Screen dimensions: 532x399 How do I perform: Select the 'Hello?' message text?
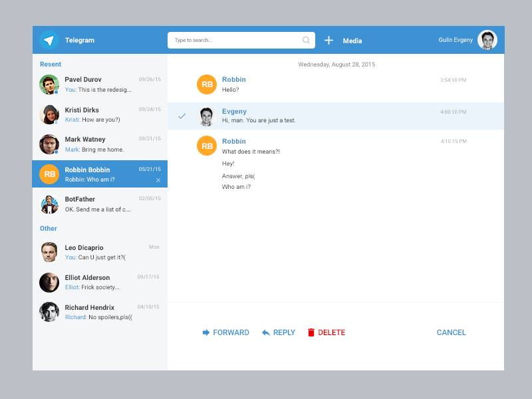230,90
